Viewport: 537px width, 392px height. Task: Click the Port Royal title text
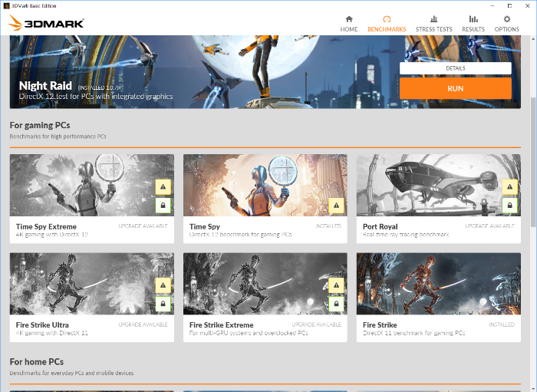tap(381, 226)
